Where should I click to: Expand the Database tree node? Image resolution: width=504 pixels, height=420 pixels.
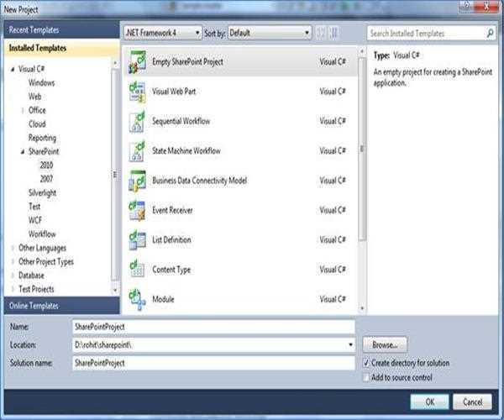coord(13,276)
